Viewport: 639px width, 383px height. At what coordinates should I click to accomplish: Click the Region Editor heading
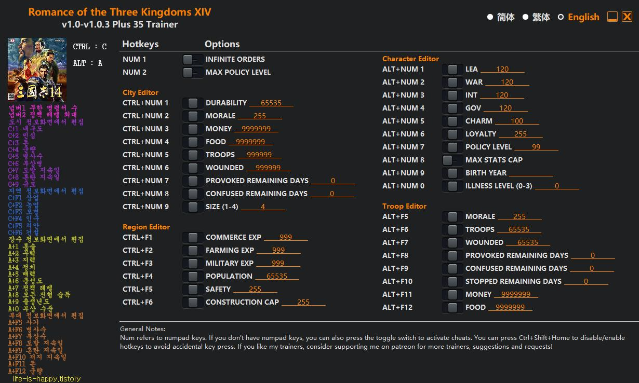pos(146,227)
